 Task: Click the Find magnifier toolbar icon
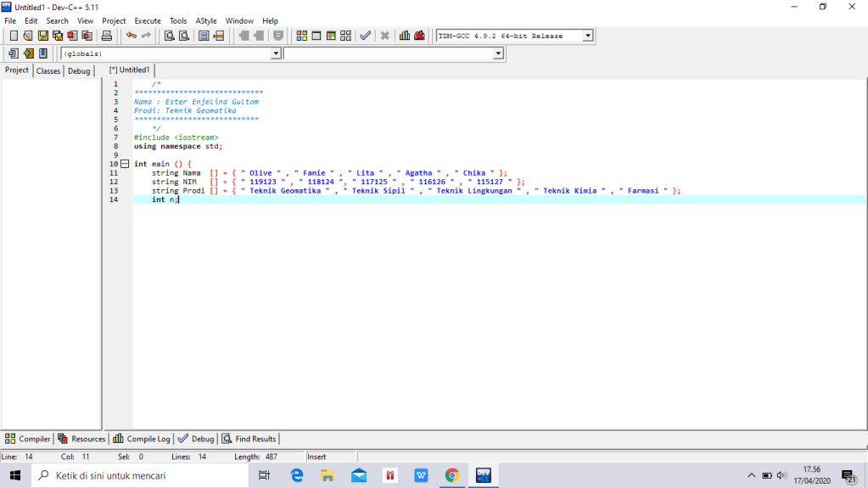[170, 36]
